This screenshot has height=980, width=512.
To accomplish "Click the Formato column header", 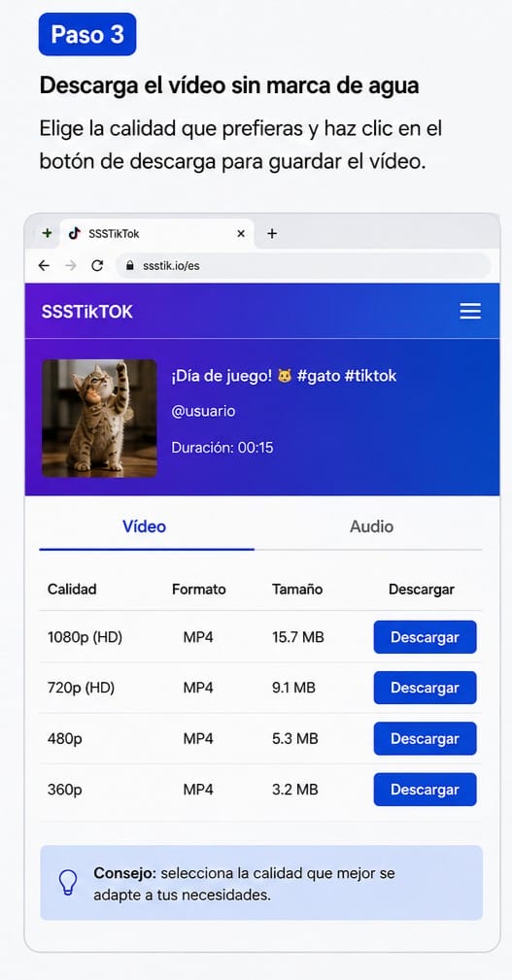I will tap(199, 590).
